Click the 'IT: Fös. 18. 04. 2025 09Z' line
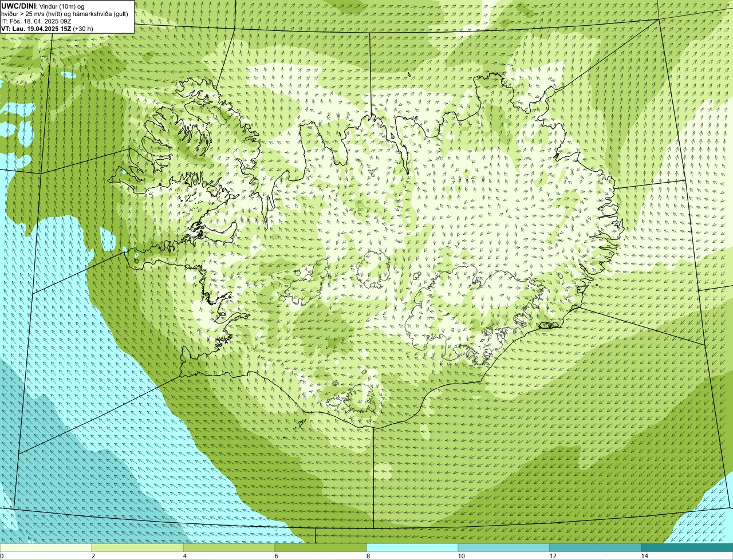This screenshot has width=733, height=560. click(x=36, y=21)
